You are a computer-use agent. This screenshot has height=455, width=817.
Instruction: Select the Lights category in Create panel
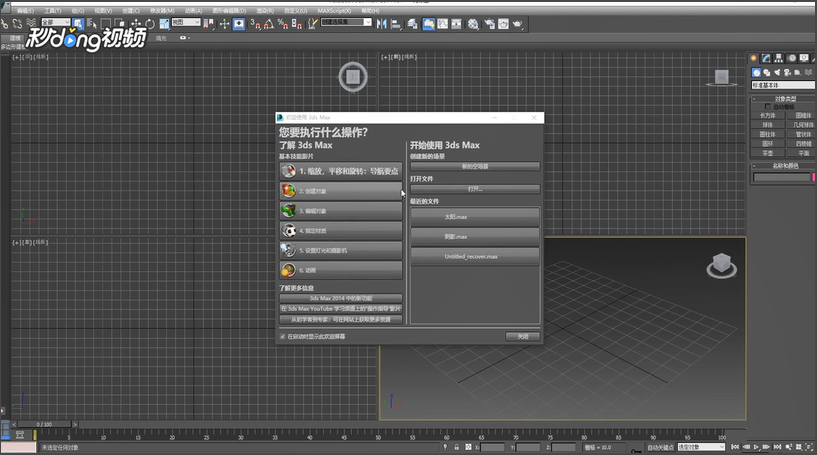[777, 72]
